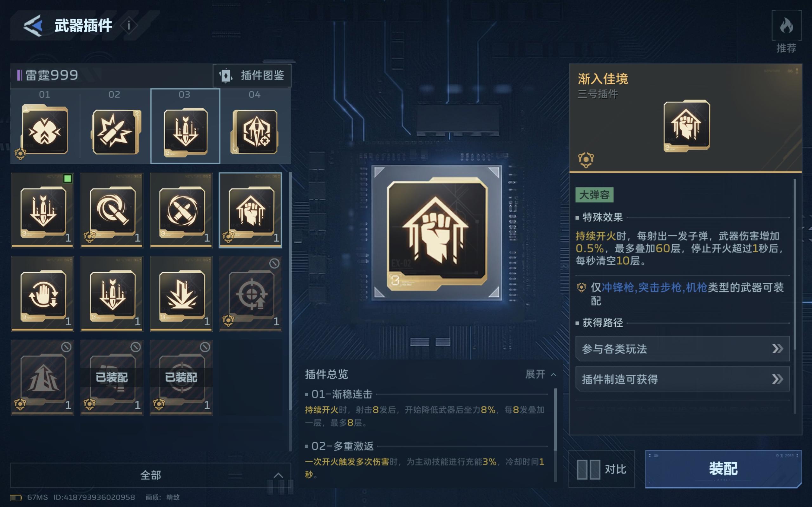Select the explosion burst plugin card
Image resolution: width=812 pixels, height=507 pixels.
coord(181,294)
